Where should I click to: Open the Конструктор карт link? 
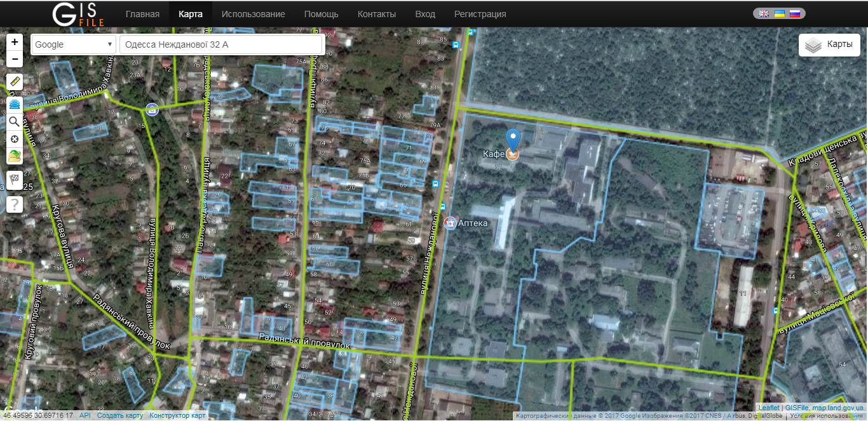(177, 416)
